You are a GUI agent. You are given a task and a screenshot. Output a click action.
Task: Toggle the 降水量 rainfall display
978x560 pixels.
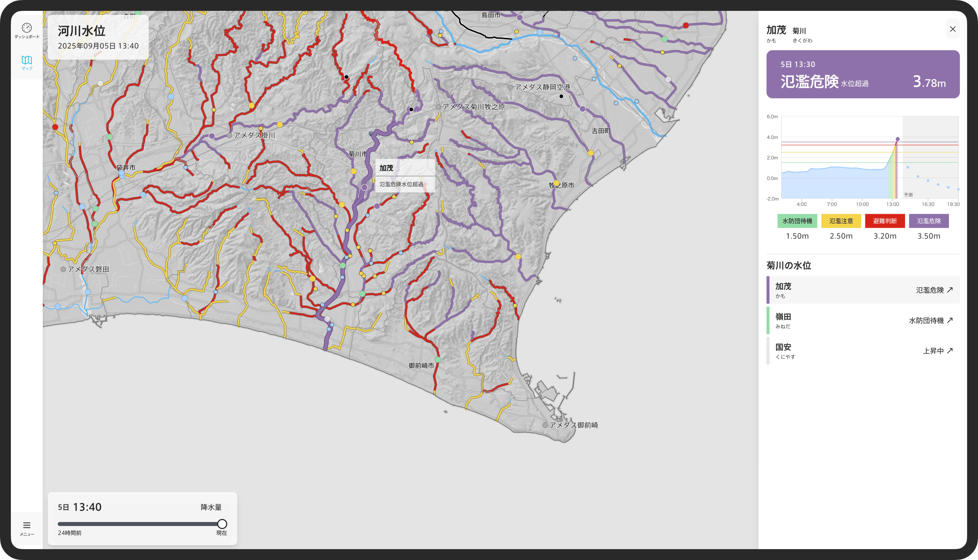(211, 507)
